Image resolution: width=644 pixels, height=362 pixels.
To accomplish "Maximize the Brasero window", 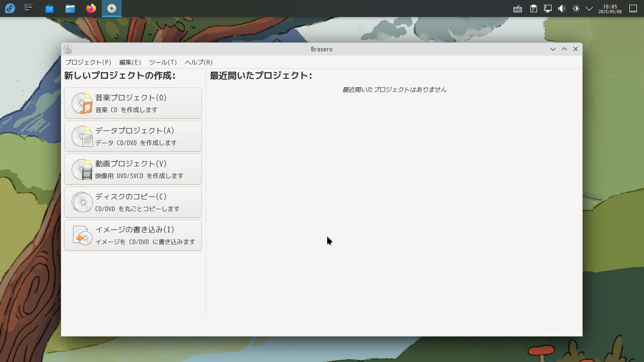I will 564,49.
